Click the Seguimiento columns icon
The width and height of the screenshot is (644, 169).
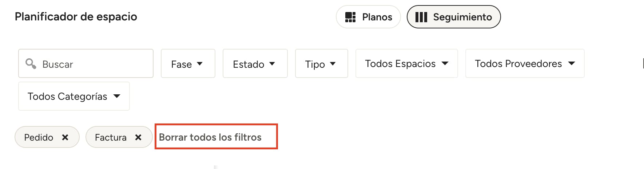[x=421, y=17]
